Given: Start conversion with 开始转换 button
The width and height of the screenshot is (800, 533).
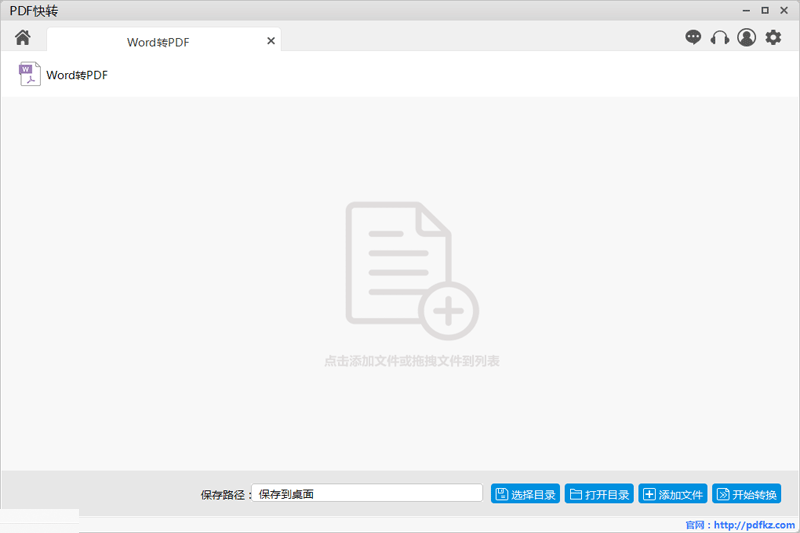Looking at the screenshot, I should click(746, 494).
